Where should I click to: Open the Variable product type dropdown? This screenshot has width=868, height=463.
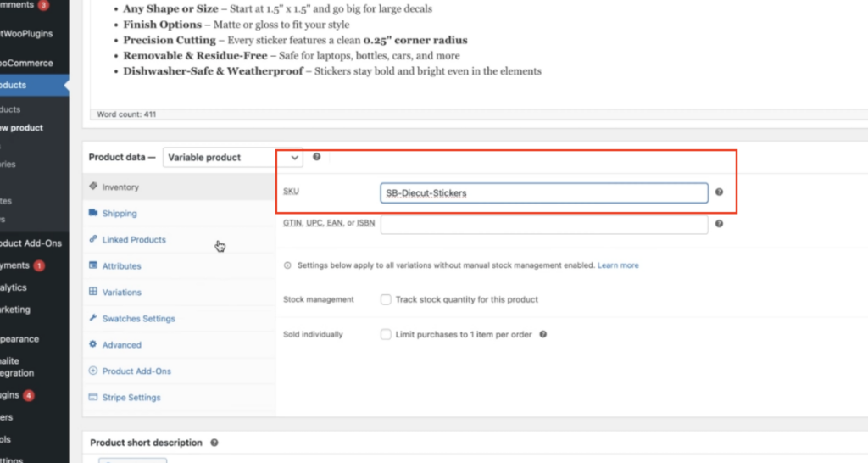coord(233,158)
